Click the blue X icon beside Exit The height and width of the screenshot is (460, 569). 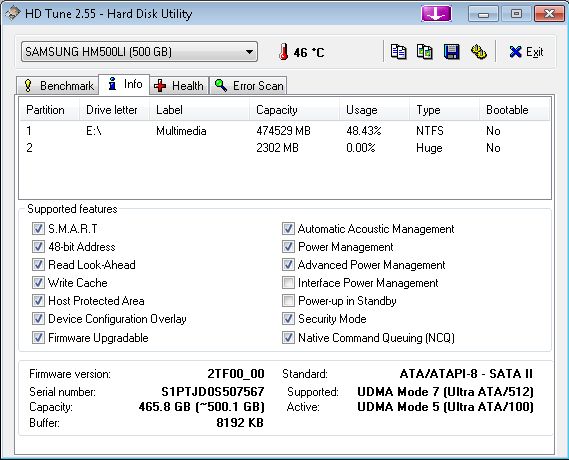(515, 52)
